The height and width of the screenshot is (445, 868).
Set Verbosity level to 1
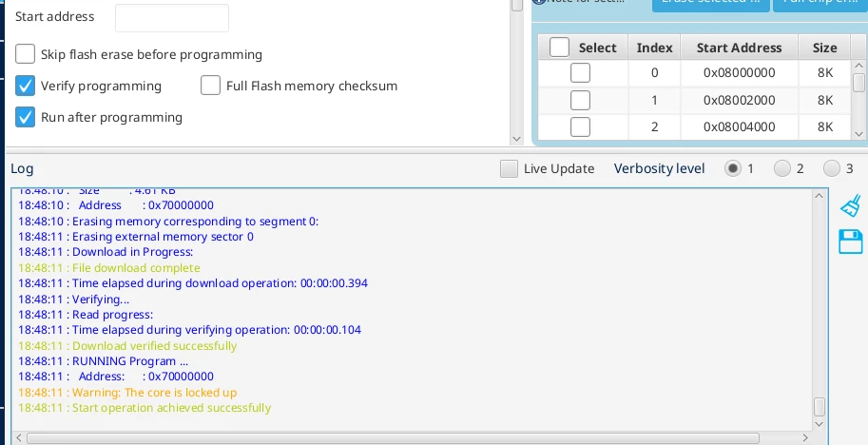click(733, 168)
